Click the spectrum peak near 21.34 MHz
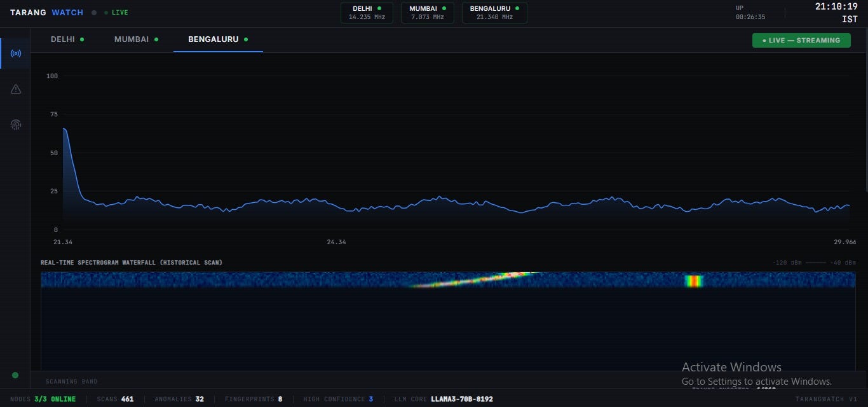The height and width of the screenshot is (407, 868). [64, 129]
